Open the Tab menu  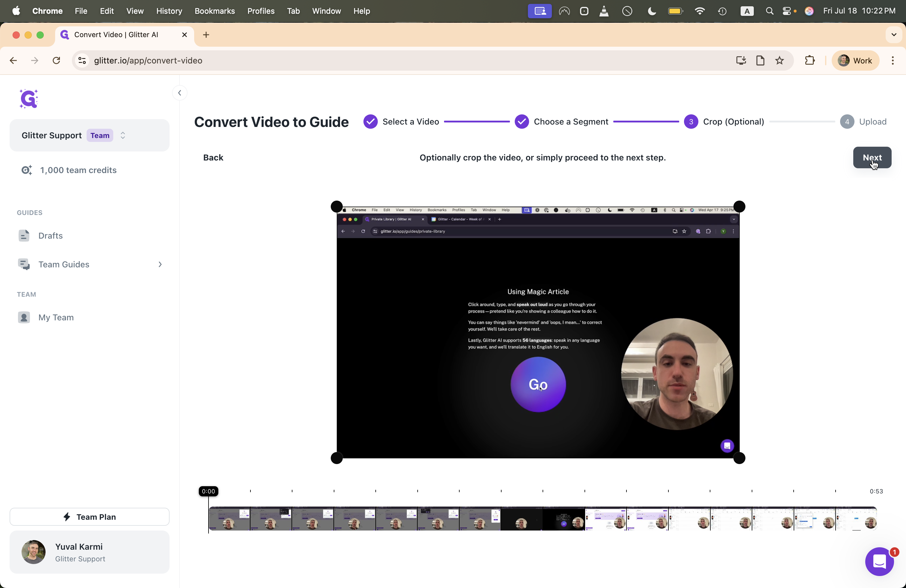click(x=293, y=11)
